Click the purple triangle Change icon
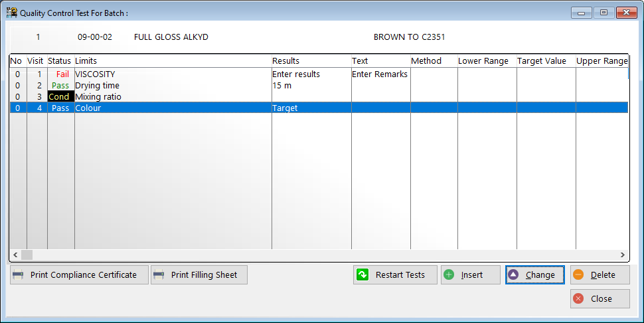 click(x=513, y=275)
